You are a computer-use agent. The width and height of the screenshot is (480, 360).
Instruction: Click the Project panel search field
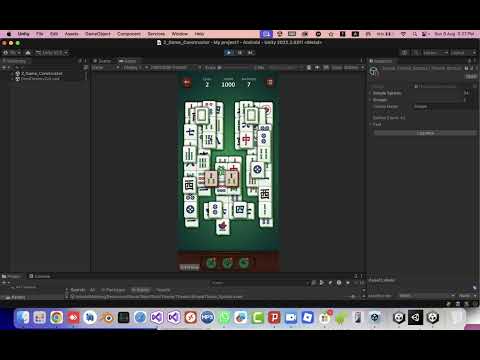(260, 283)
